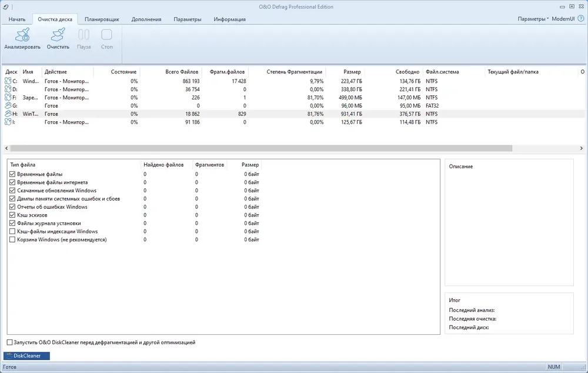Click the ModernUI link

563,19
